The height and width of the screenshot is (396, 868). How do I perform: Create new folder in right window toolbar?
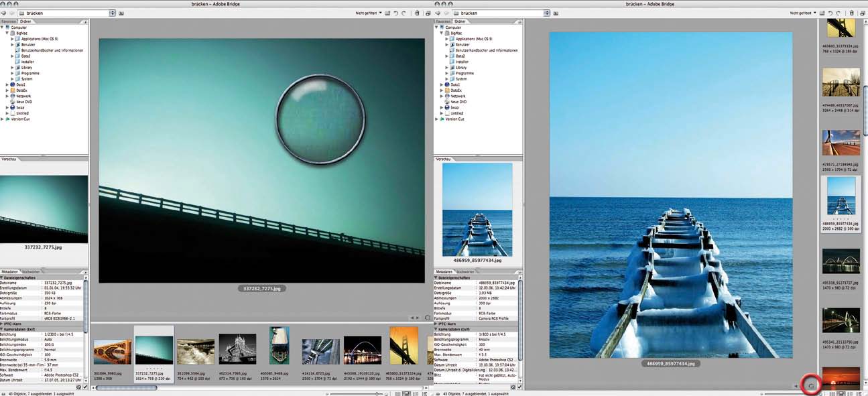click(x=821, y=13)
